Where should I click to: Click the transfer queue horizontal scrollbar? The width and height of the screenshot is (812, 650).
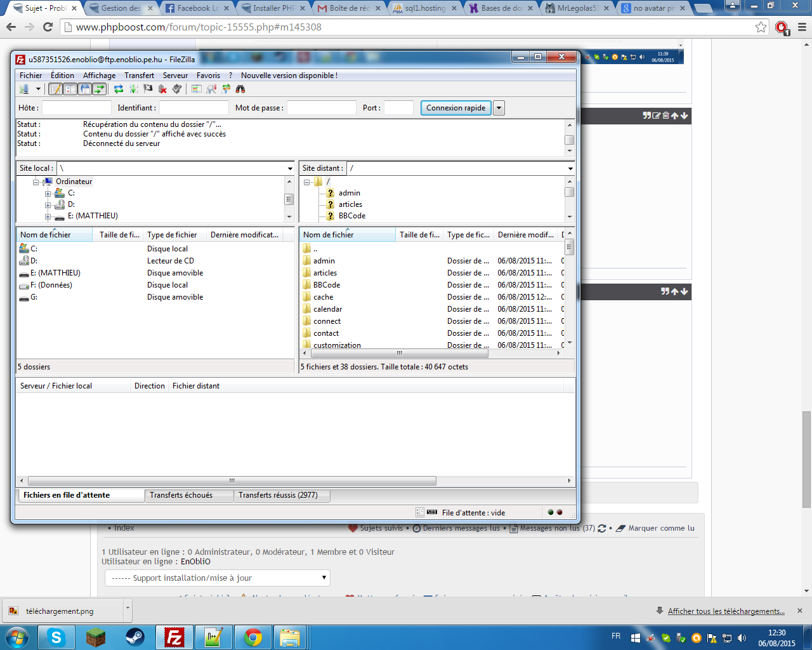[x=232, y=481]
